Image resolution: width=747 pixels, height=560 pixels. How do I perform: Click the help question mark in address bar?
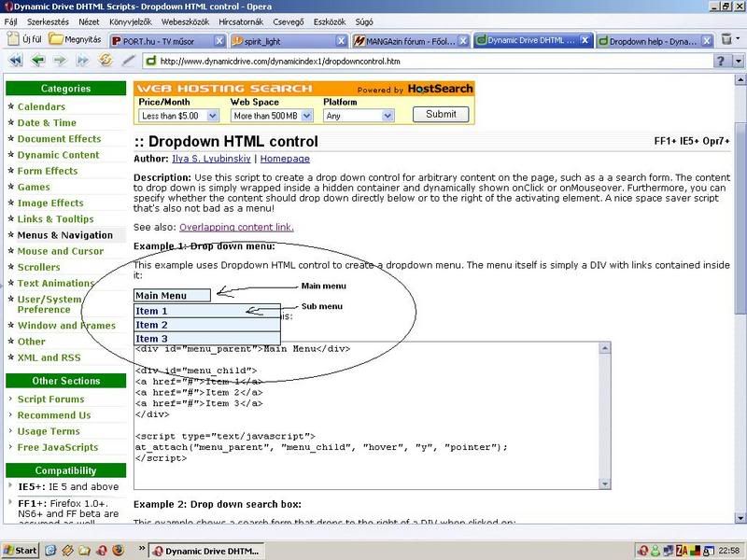point(721,61)
